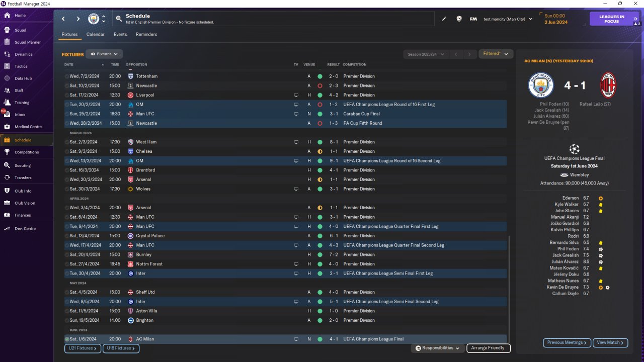Go to the next season arrow
This screenshot has width=644, height=362.
pos(469,54)
